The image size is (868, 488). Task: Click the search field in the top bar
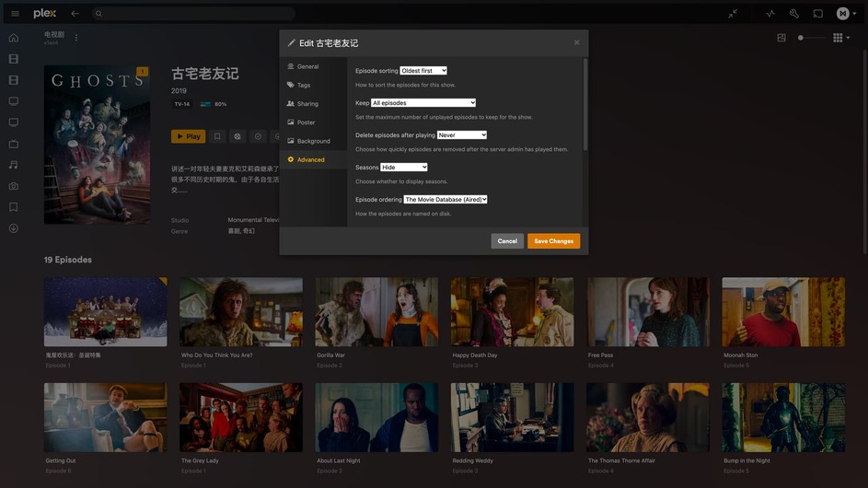pos(193,13)
